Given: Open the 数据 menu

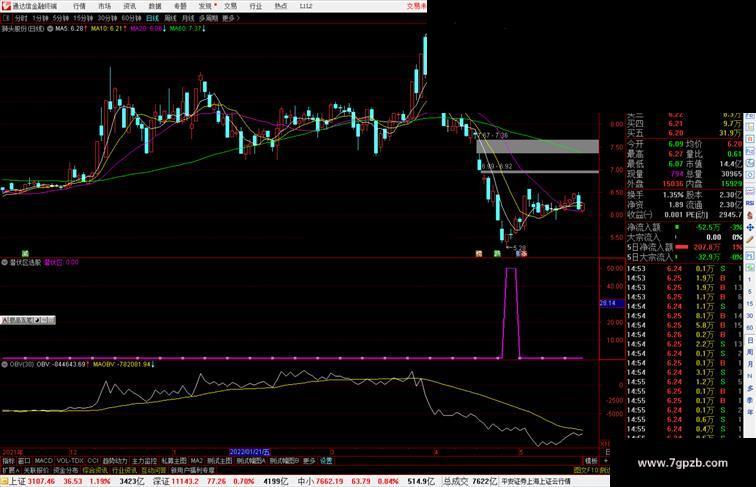Looking at the screenshot, I should (155, 6).
